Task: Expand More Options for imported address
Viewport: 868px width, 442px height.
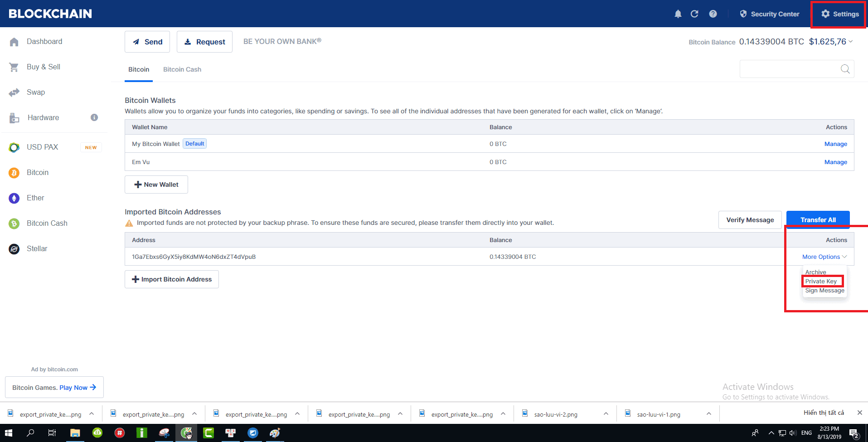Action: tap(824, 257)
